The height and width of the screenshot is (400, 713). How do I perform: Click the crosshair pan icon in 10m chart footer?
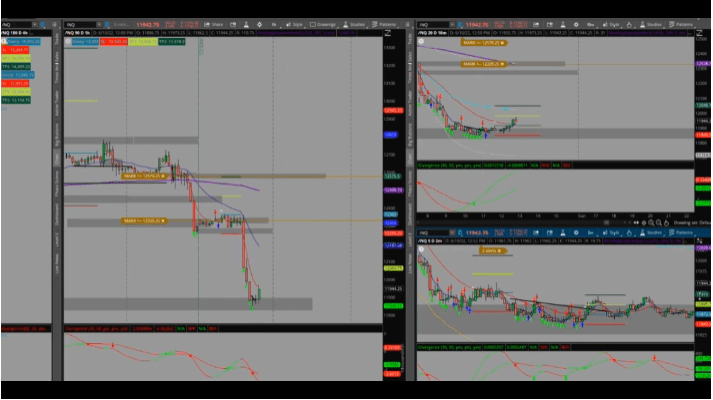pos(643,223)
